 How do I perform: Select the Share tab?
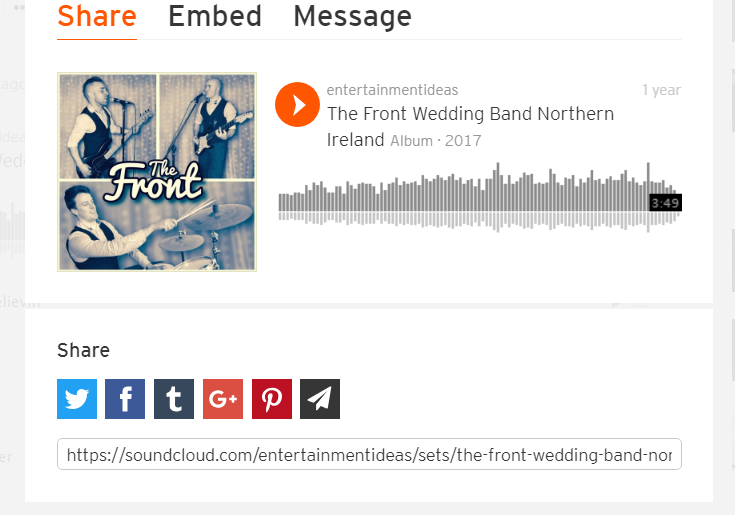click(x=97, y=16)
